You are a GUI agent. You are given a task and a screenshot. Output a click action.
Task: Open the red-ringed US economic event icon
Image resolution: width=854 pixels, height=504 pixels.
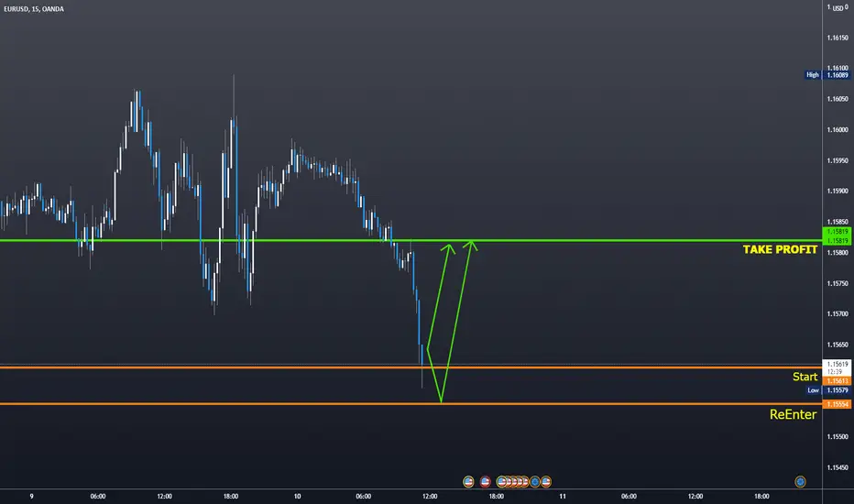coord(485,482)
